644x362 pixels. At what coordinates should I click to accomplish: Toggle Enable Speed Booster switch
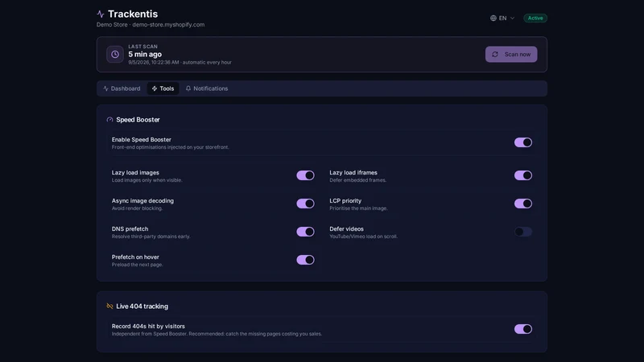pos(522,142)
